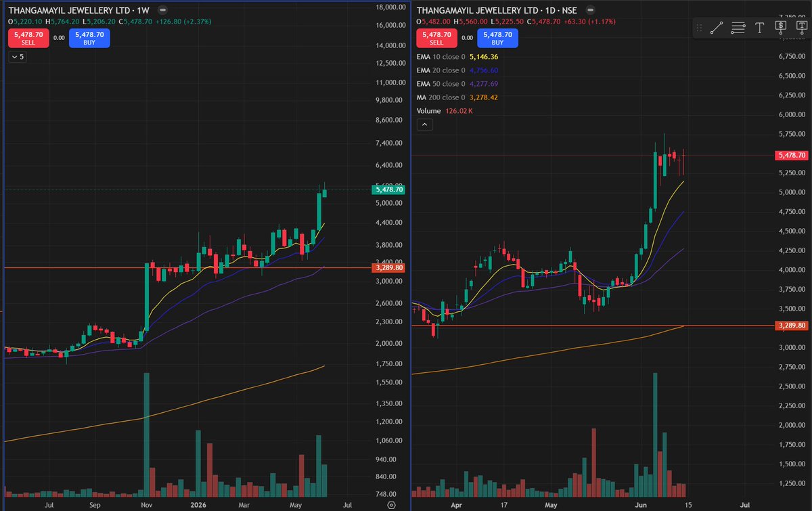
Task: Select the MA 200 close indicator legend
Action: pos(458,97)
